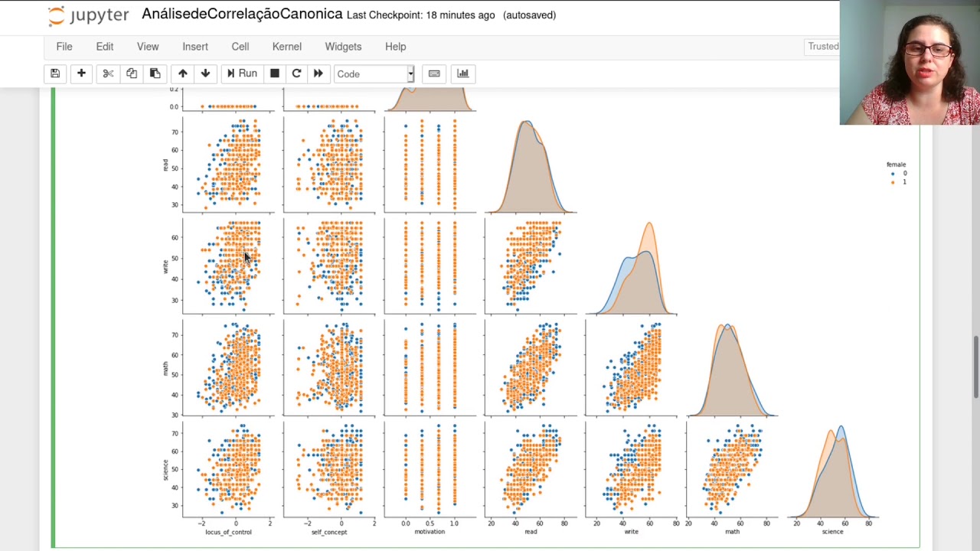Click the page vertical scrollbar thumb
980x551 pixels.
[x=975, y=367]
